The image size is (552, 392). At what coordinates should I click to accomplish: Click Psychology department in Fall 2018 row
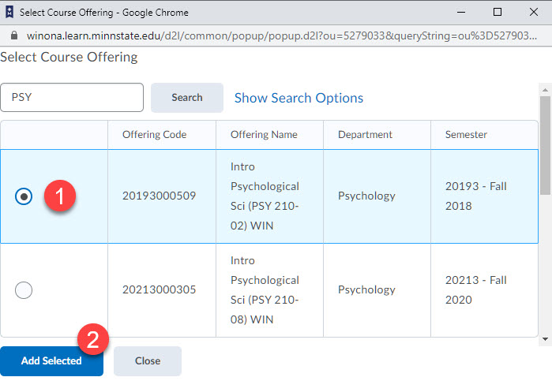[x=366, y=196]
